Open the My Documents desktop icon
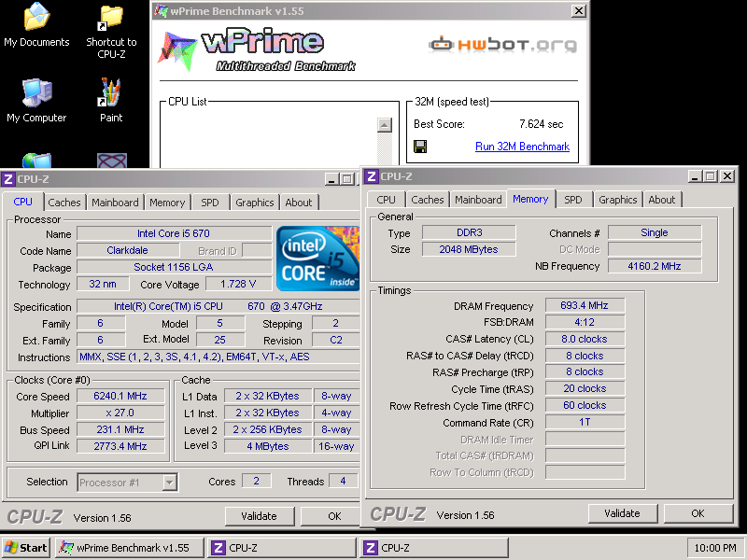 click(36, 25)
